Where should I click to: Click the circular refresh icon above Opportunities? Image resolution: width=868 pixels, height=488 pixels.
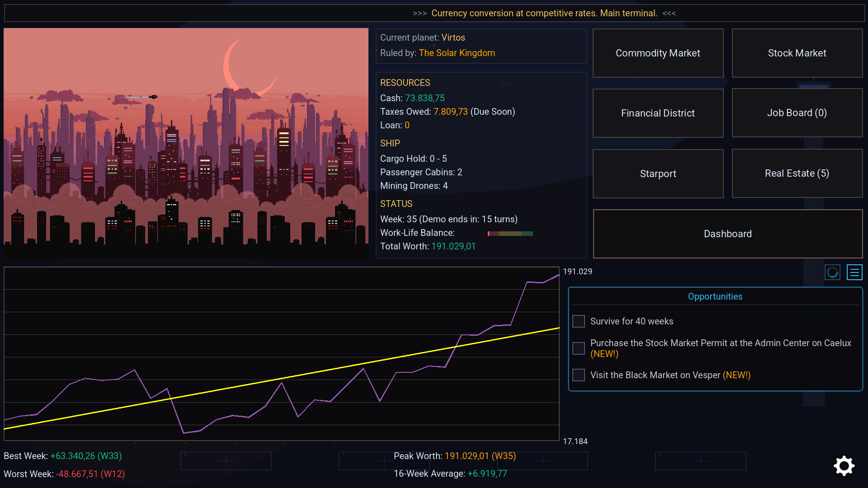832,272
